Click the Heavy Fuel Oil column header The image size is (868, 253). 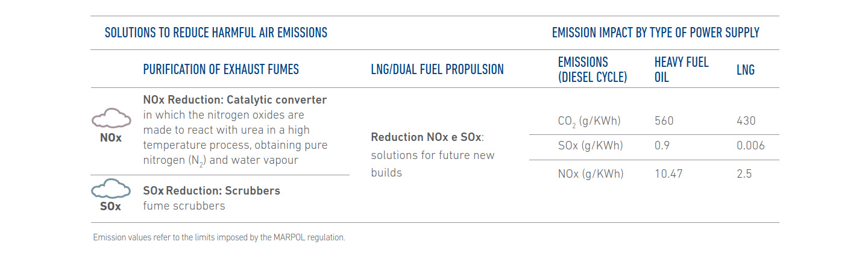click(682, 69)
